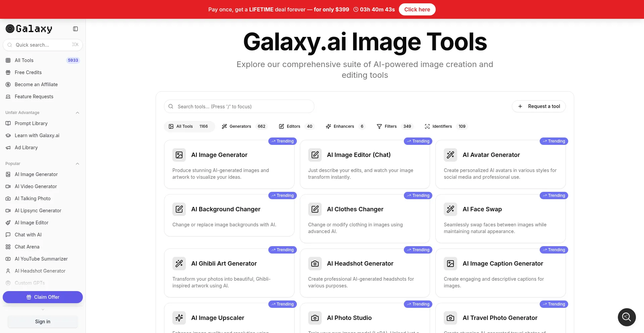
Task: Click the Chat Arena grid icon
Action: point(8,247)
